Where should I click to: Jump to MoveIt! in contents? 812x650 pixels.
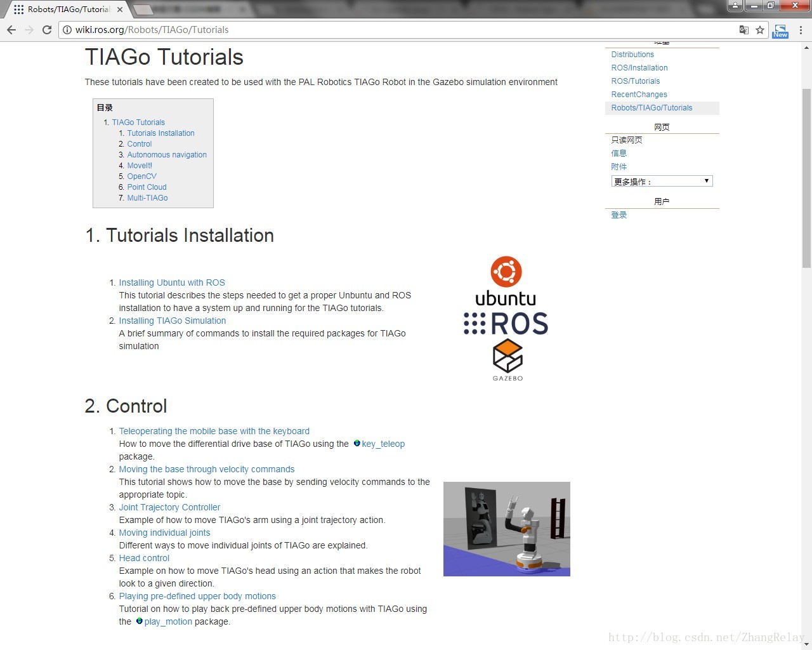pos(140,166)
